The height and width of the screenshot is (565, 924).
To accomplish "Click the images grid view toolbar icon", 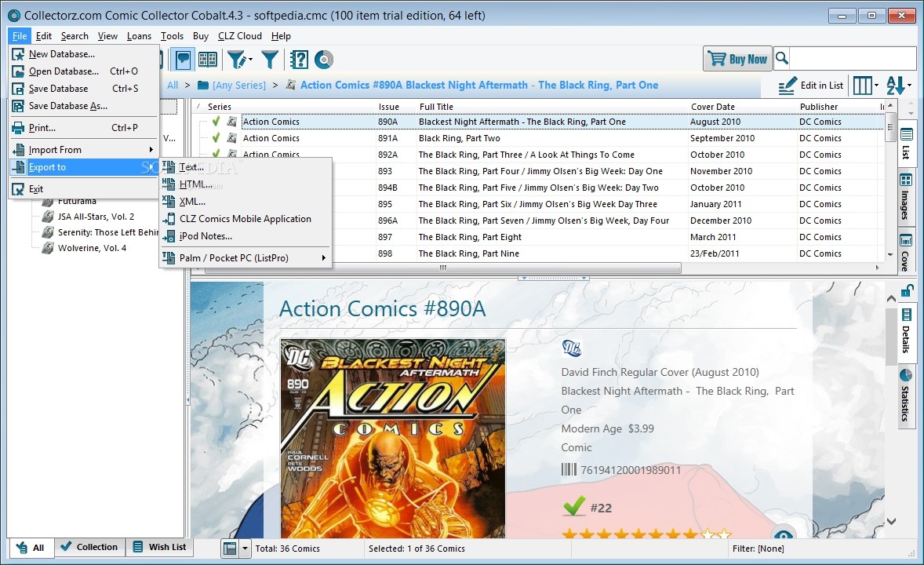I will point(207,60).
